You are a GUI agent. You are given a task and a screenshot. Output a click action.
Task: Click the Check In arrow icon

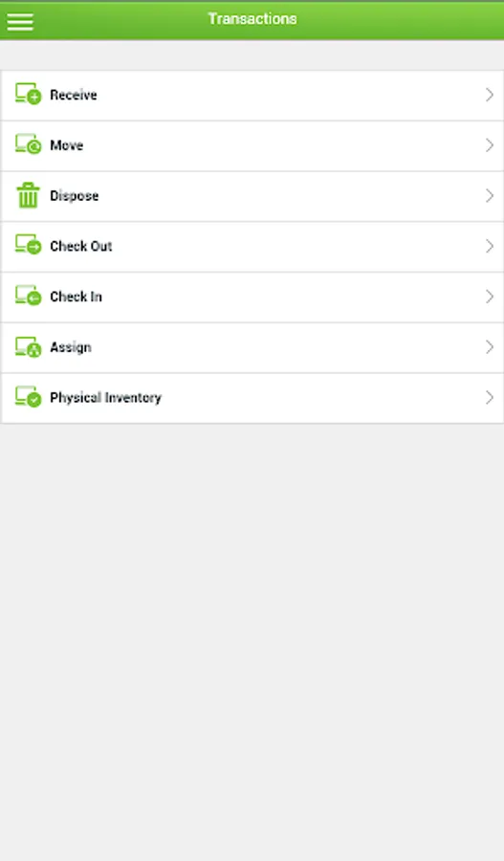[28, 296]
